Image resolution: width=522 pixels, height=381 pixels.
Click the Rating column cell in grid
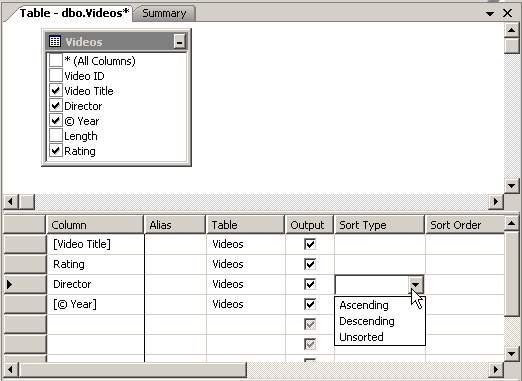pos(96,264)
